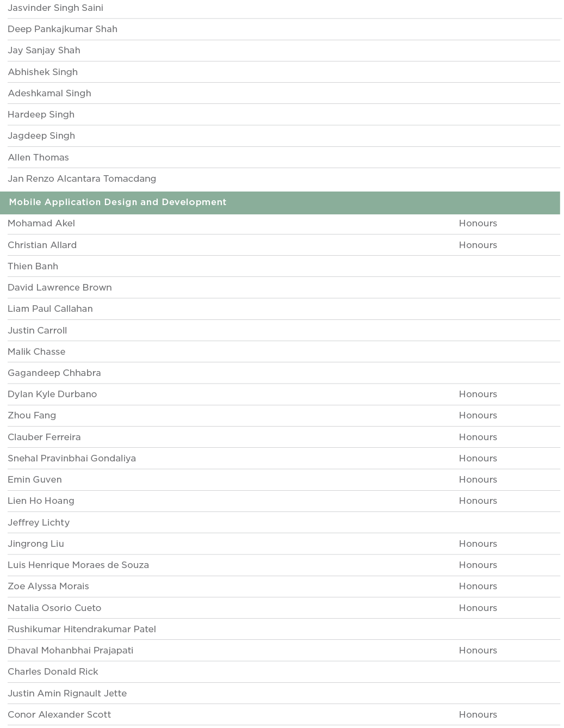Select the name Jasvinder Singh Saini
The height and width of the screenshot is (728, 564).
[55, 8]
